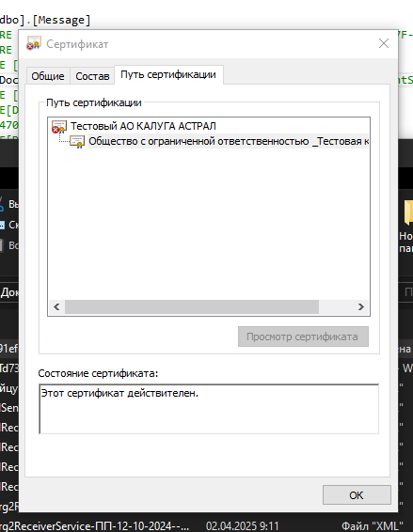Click the right scroll arrow of certification path
The height and width of the screenshot is (532, 413).
(x=360, y=307)
